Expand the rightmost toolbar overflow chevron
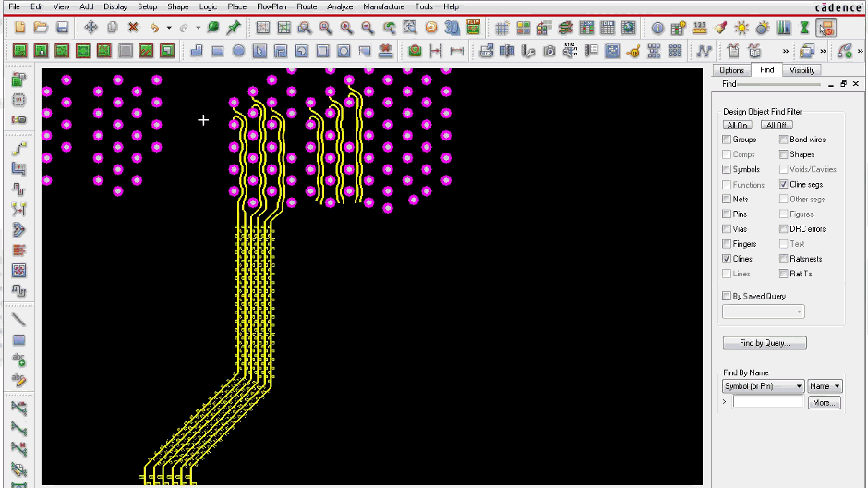Image resolution: width=868 pixels, height=488 pixels. (x=861, y=51)
